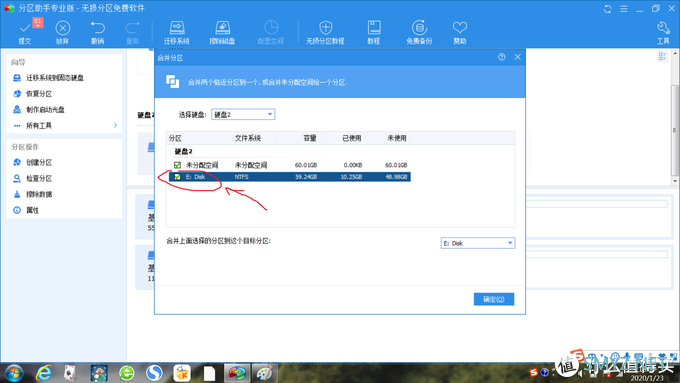680x383 pixels.
Task: Open the 选择硬盘 disk dropdown
Action: (x=243, y=114)
